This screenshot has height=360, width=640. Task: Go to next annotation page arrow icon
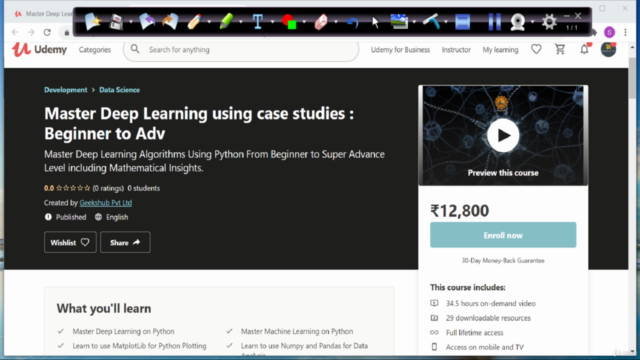(170, 21)
